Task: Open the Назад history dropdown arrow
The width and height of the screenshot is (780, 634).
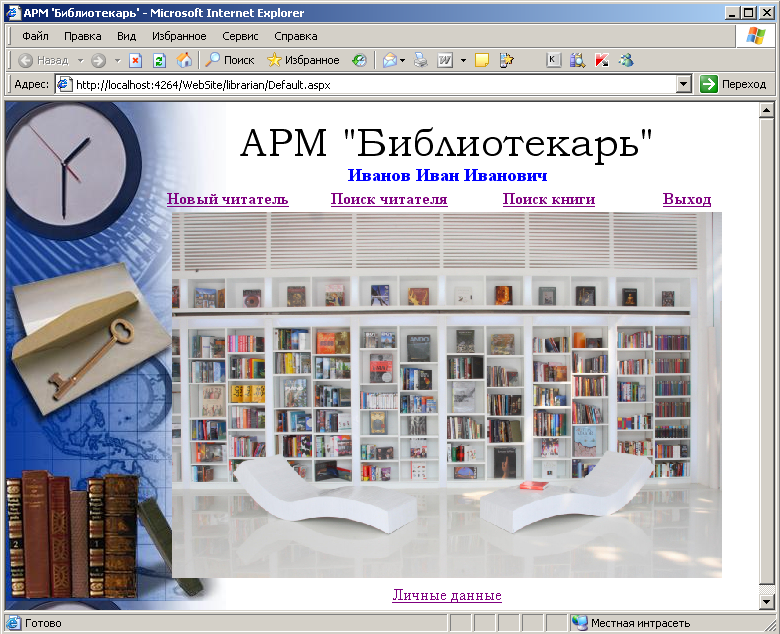Action: coord(81,61)
